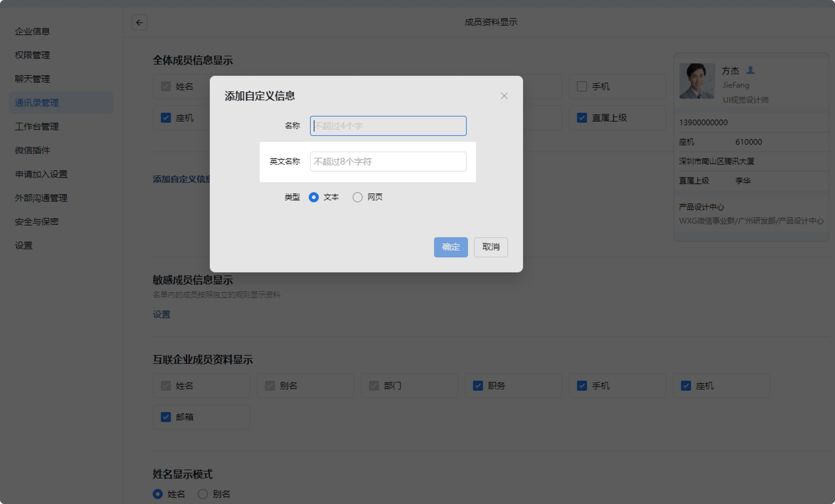Click the person icon beside 方杰

[x=750, y=70]
